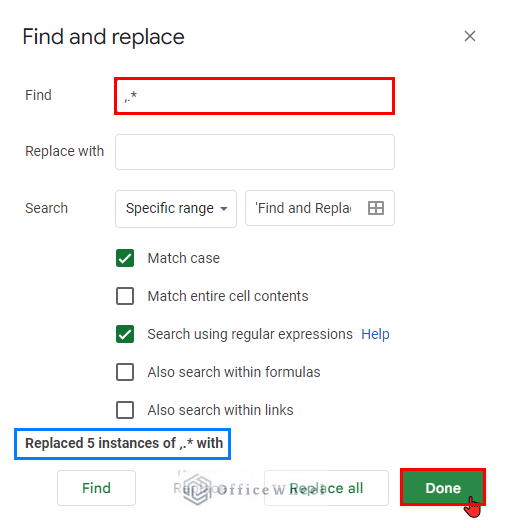This screenshot has width=507, height=528.
Task: Open the Specific range dropdown
Action: (x=176, y=209)
